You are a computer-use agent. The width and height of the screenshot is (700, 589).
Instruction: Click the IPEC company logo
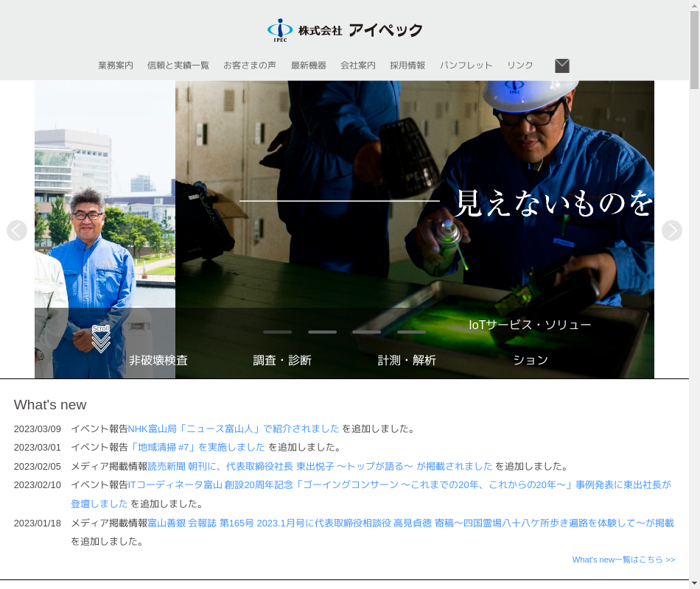(x=344, y=30)
